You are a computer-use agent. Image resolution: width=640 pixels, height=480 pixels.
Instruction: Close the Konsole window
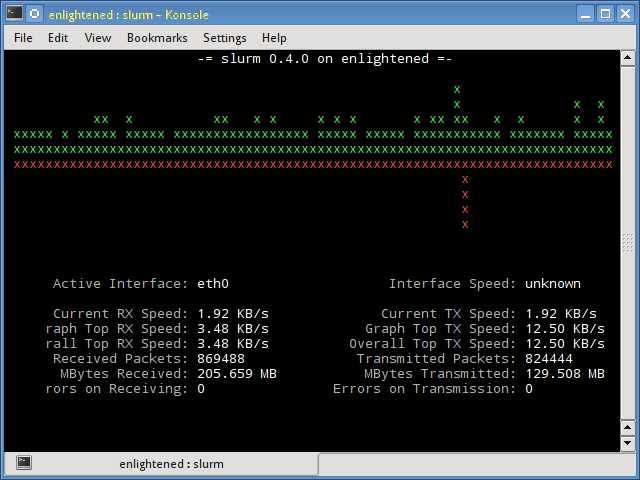pyautogui.click(x=625, y=14)
